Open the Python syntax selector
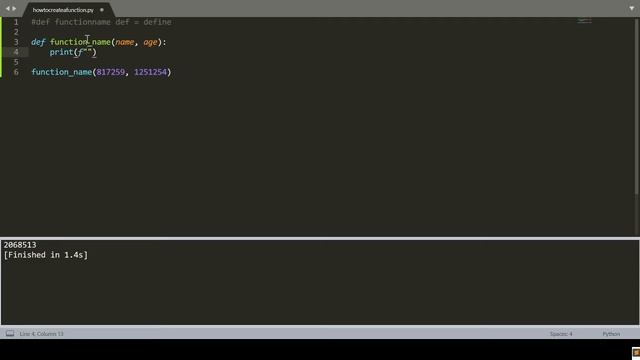This screenshot has width=640, height=360. (611, 334)
